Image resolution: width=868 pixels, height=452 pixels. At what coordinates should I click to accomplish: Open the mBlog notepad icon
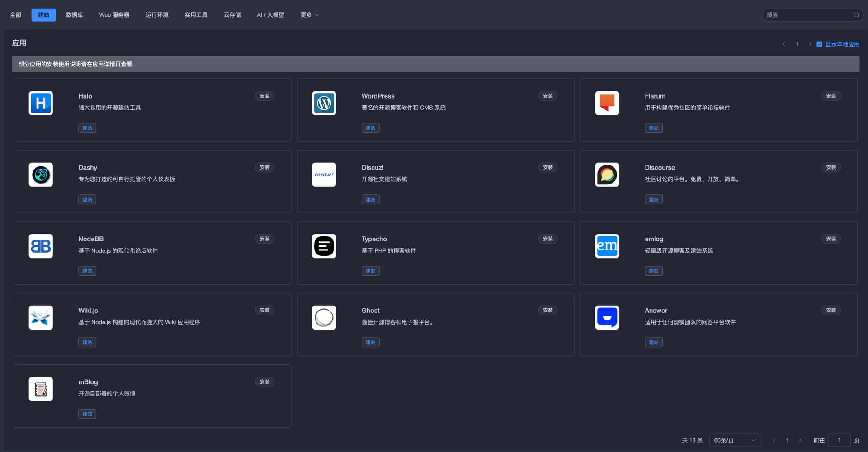[41, 389]
